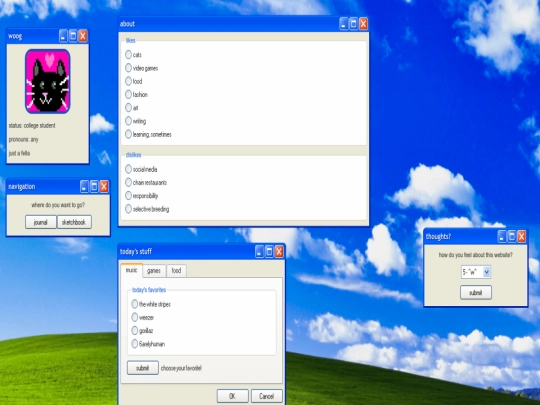The width and height of the screenshot is (540, 405).
Task: Go to the journal page
Action: pos(41,222)
